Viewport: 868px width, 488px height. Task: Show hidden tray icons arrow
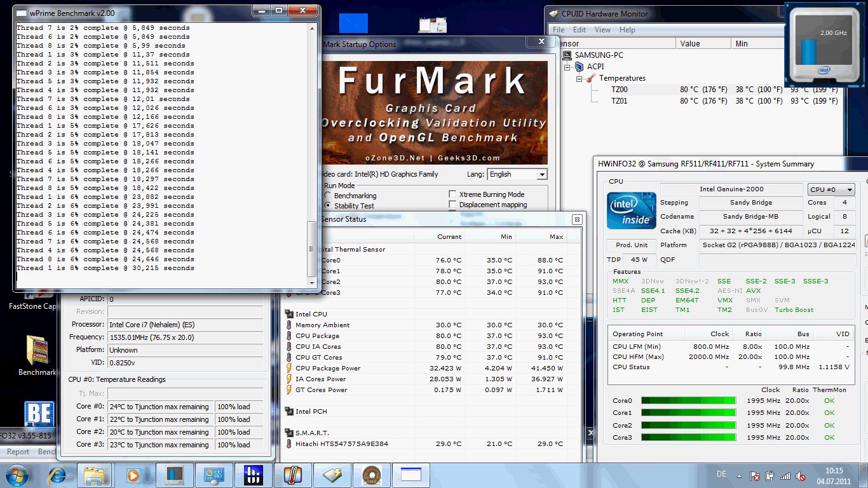click(740, 476)
